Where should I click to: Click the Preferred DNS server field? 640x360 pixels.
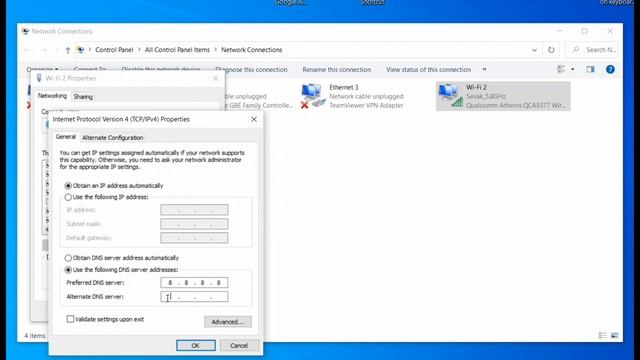pyautogui.click(x=194, y=282)
